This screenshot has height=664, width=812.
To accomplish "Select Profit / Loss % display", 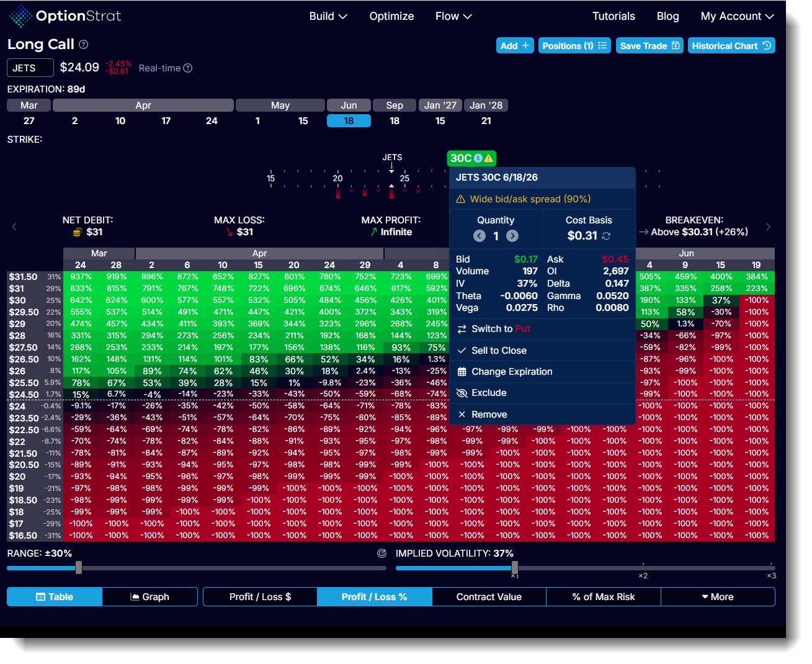I will pos(374,597).
